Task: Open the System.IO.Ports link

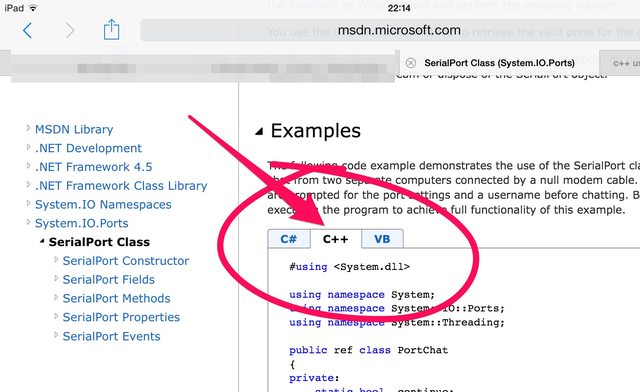Action: click(82, 223)
